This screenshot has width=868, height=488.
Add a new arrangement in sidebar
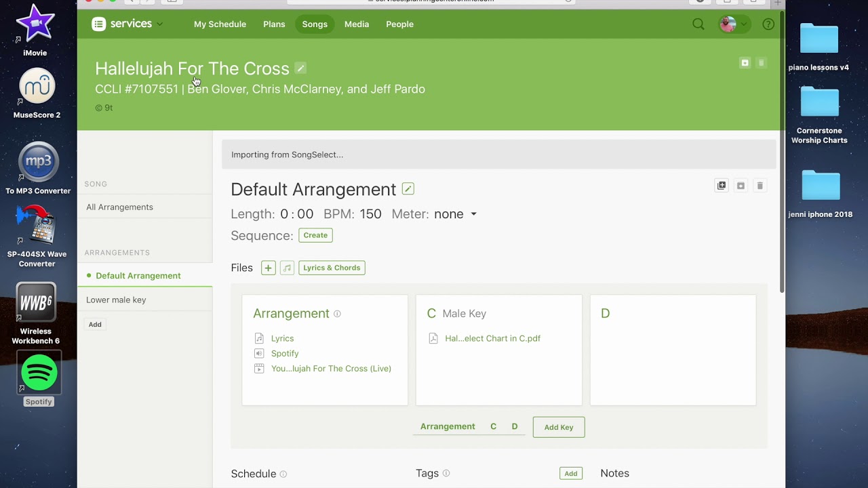tap(95, 325)
